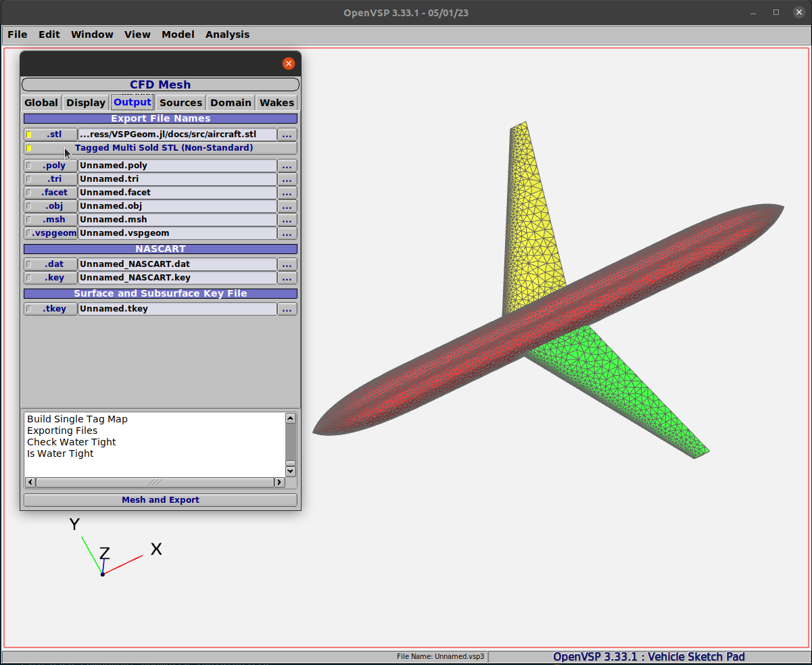Click the log console scroll down arrow
Screen dimensions: 812x665
click(291, 471)
